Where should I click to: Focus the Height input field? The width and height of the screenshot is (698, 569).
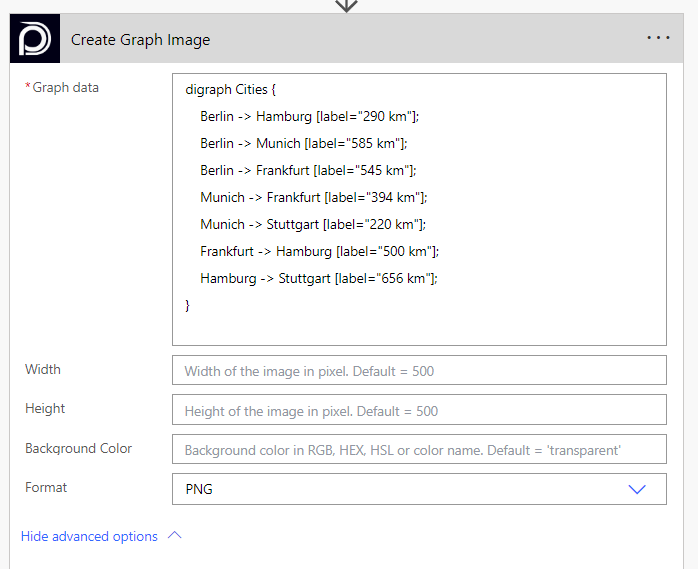tap(419, 410)
